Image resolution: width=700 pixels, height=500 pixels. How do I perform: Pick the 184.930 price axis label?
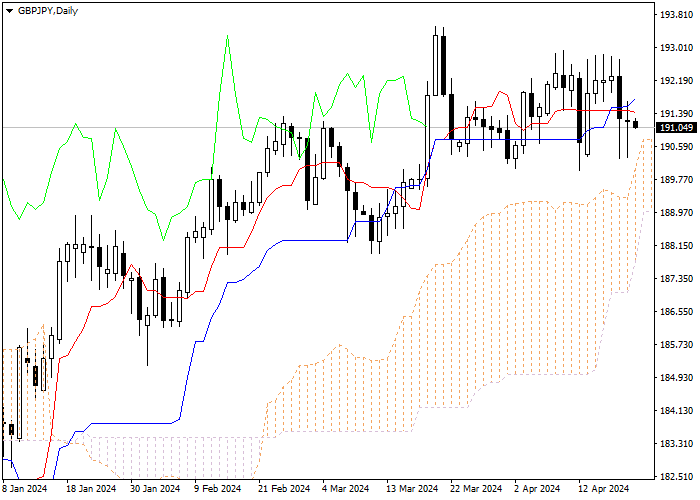coord(676,378)
